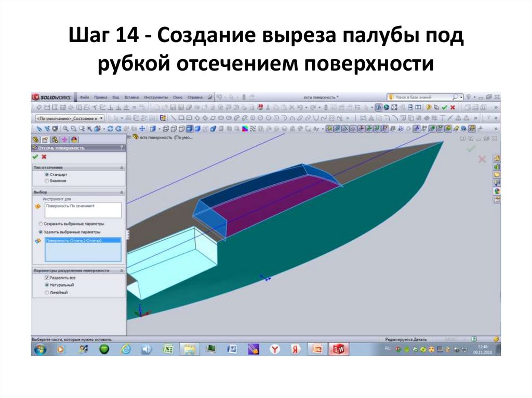
Task: Select the Line sketch tool
Action: coord(173,118)
